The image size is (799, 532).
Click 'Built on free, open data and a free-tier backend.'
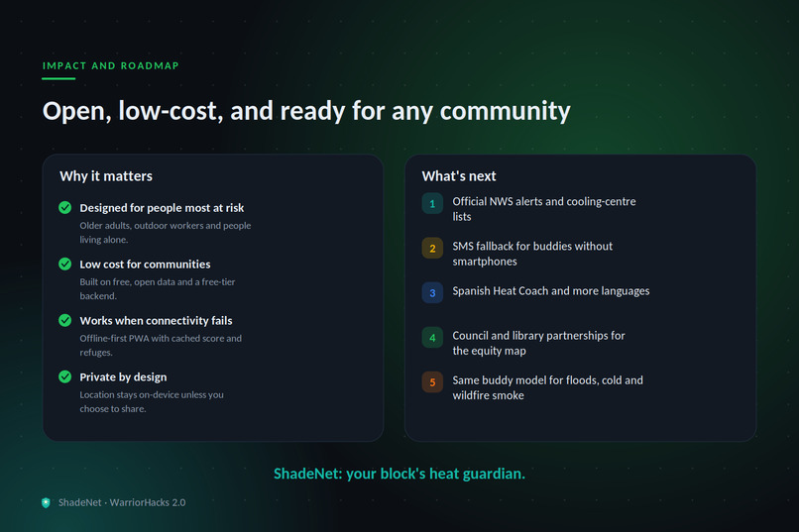pos(157,288)
